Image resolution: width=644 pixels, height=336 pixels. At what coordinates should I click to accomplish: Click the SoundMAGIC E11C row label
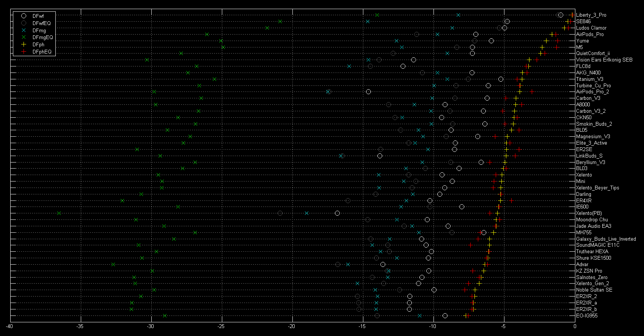click(x=598, y=245)
